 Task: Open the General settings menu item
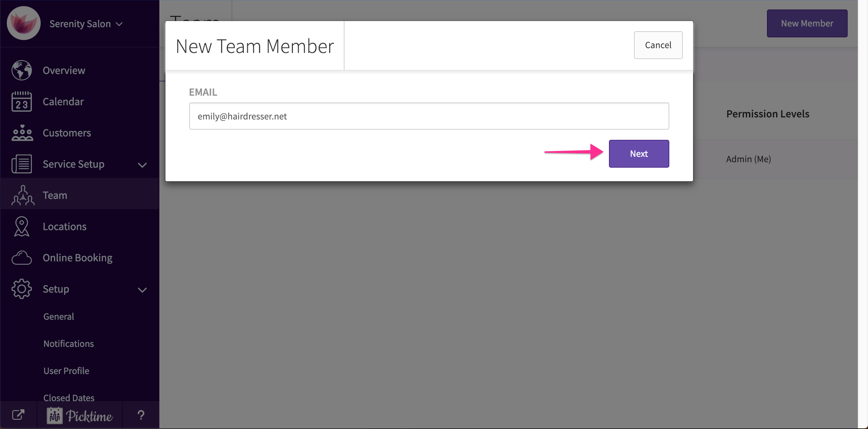coord(59,316)
